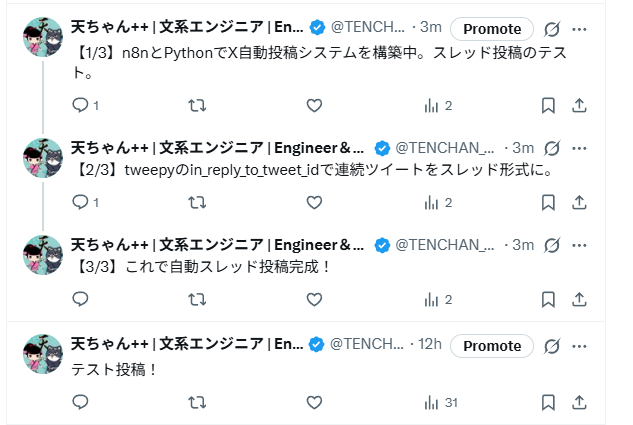Viewport: 633px width, 425px height.
Task: Open Grok icon on the 【2/3】 tweet
Action: coord(551,148)
